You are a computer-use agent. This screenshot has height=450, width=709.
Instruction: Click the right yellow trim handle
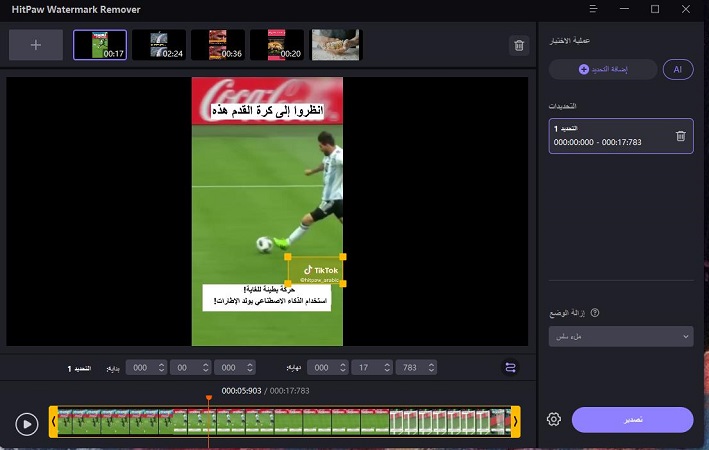(x=515, y=422)
